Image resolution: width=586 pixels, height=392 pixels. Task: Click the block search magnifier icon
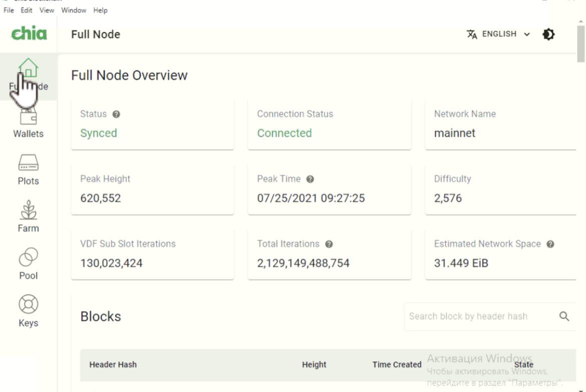(564, 316)
